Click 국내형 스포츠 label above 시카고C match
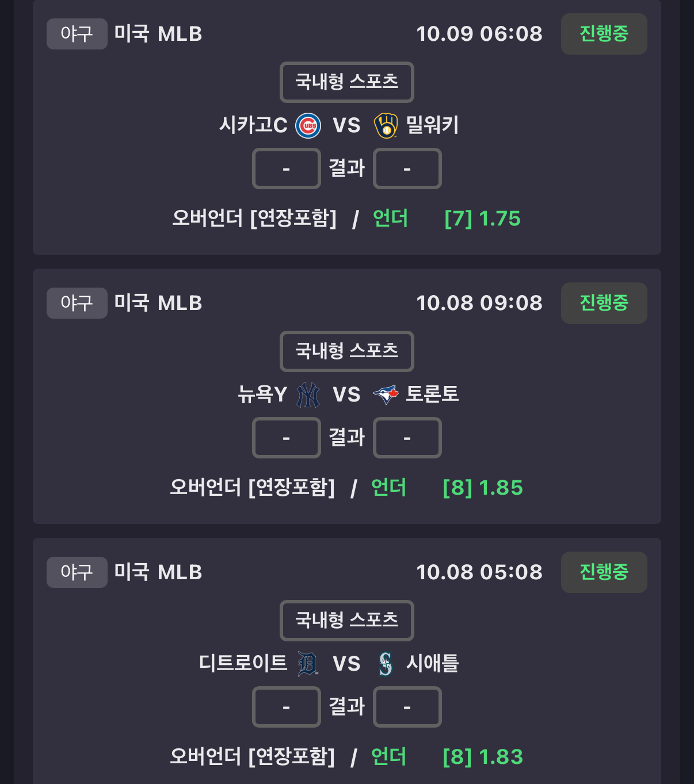Screen dimensions: 694x784 (x=346, y=82)
